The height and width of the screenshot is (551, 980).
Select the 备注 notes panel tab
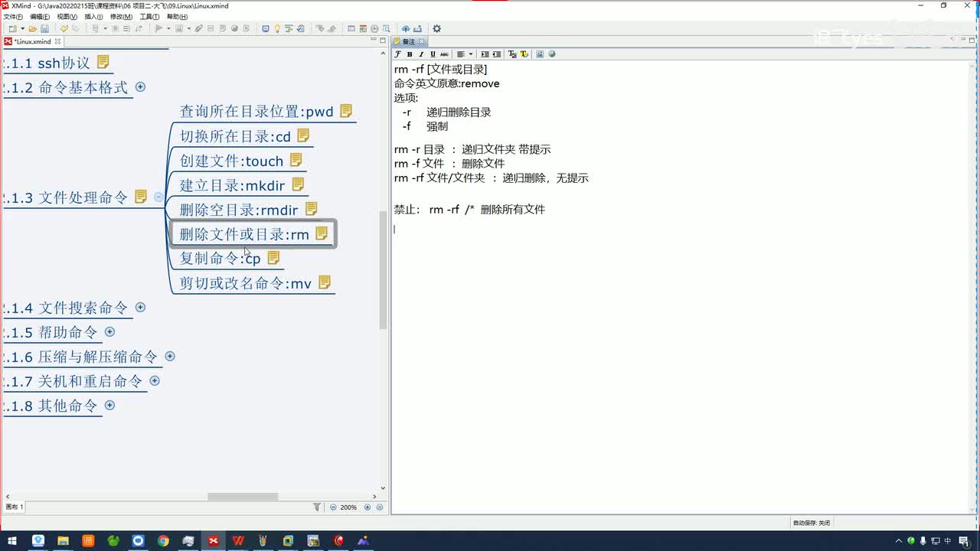[409, 41]
